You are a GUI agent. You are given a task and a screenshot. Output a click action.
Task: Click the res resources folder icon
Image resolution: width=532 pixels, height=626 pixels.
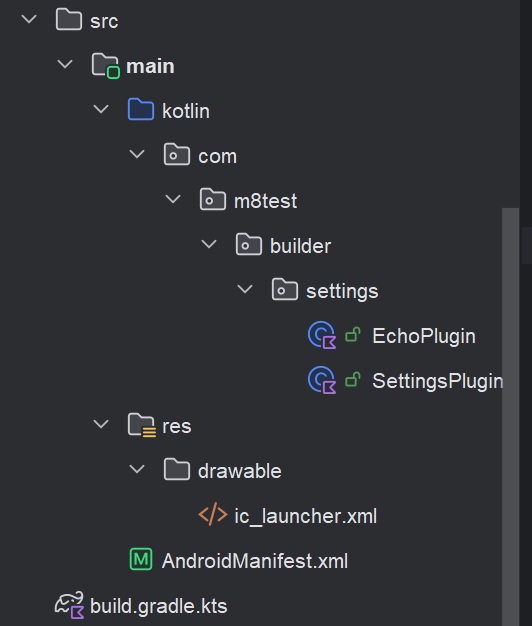point(142,425)
